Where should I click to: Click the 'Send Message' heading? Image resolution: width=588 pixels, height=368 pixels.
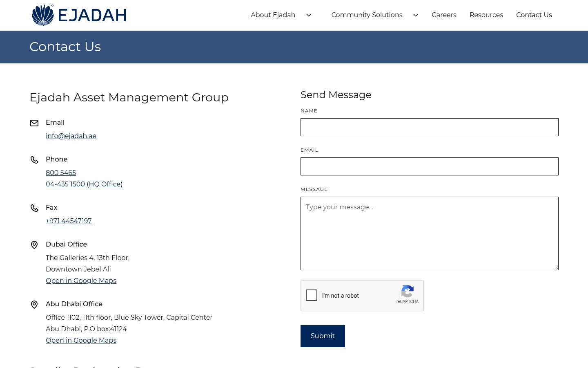[336, 95]
